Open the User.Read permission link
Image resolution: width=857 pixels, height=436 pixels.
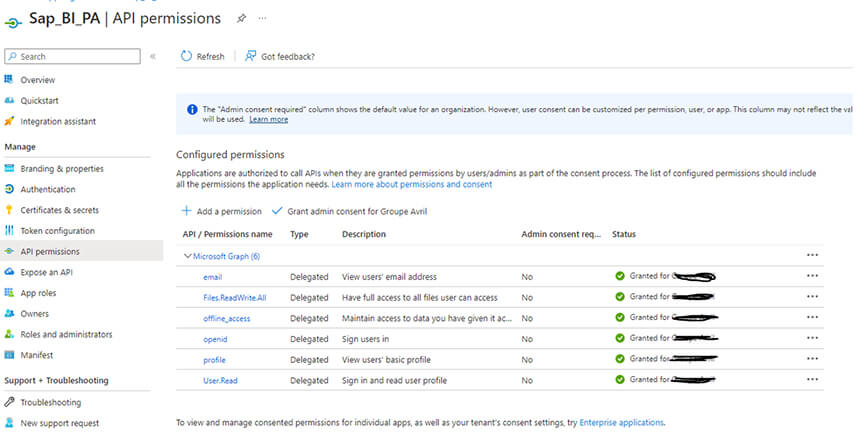pyautogui.click(x=220, y=381)
